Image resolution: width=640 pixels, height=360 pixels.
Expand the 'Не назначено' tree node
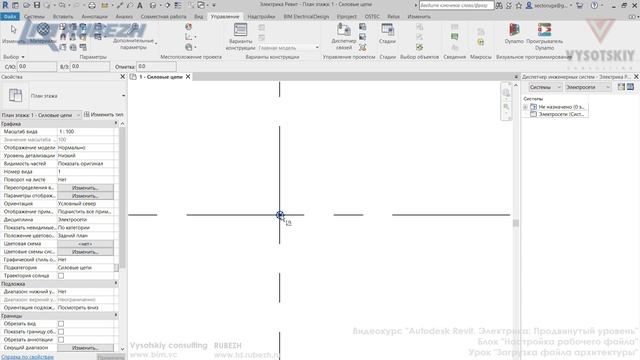tap(526, 107)
